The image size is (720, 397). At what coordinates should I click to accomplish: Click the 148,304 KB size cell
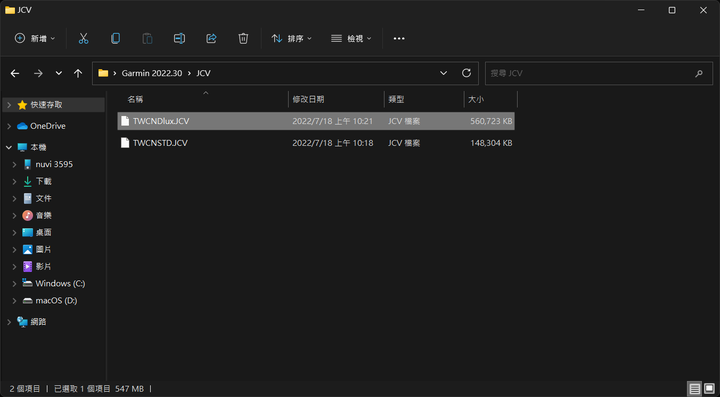(x=491, y=143)
